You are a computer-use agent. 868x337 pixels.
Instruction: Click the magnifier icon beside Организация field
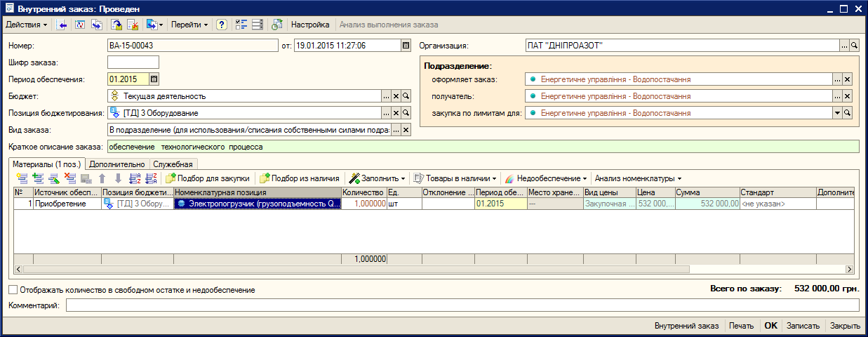854,46
